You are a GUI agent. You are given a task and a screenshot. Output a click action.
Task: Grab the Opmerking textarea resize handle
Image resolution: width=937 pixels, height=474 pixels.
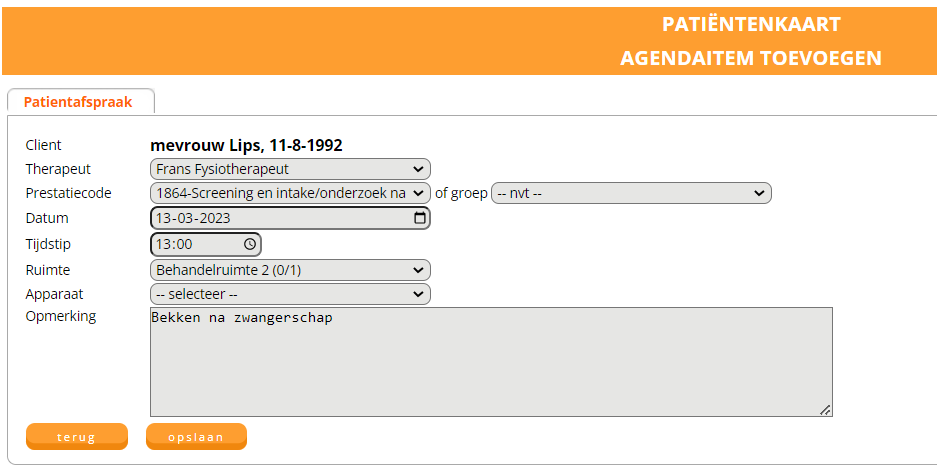coord(825,409)
